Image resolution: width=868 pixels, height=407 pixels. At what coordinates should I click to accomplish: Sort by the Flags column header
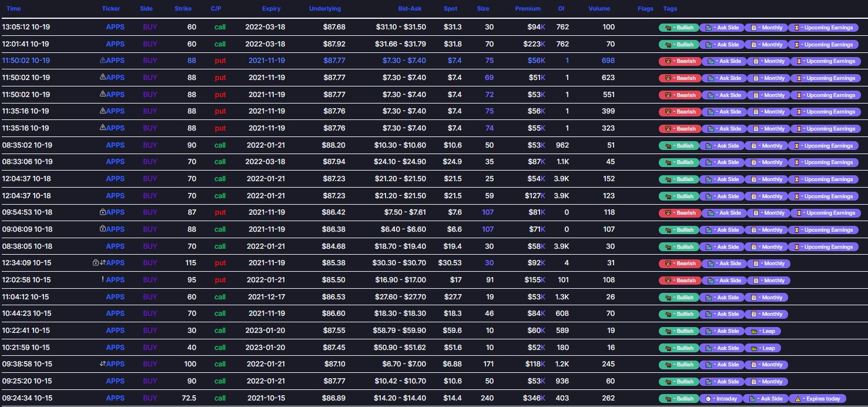click(x=645, y=9)
